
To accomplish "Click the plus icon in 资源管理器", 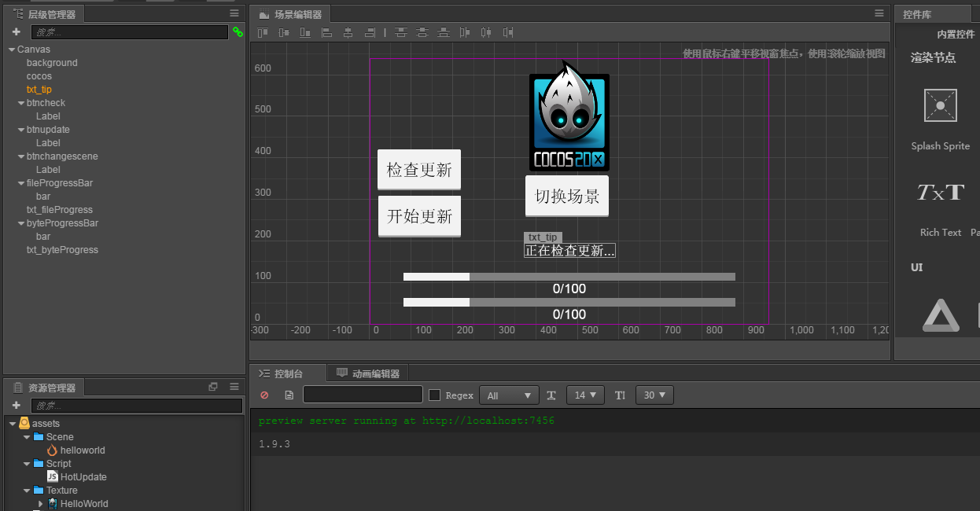I will coord(17,406).
